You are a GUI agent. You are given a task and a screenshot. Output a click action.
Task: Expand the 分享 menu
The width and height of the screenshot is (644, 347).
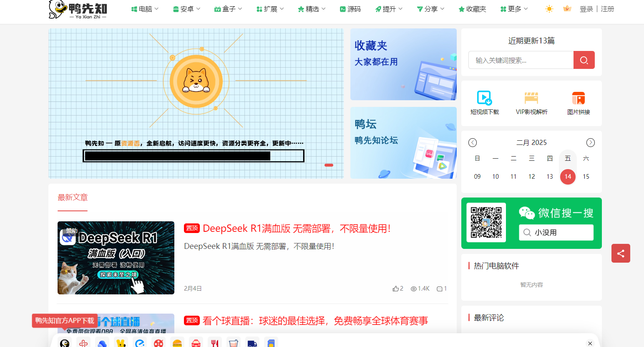(x=430, y=9)
